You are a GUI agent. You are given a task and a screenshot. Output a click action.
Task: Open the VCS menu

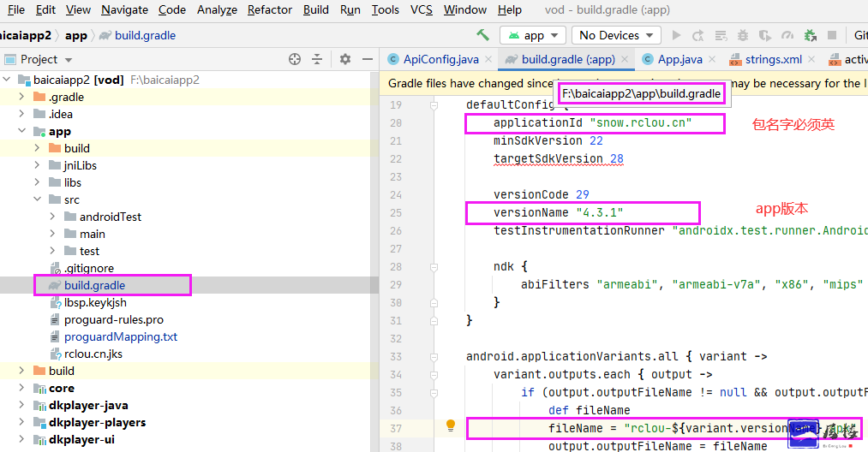point(422,10)
